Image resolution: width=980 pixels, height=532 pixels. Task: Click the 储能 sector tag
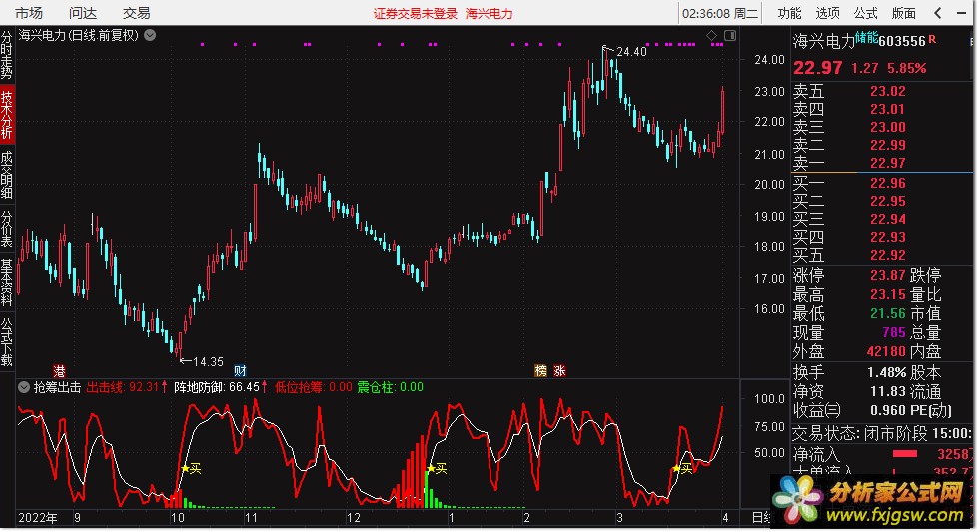[x=866, y=38]
